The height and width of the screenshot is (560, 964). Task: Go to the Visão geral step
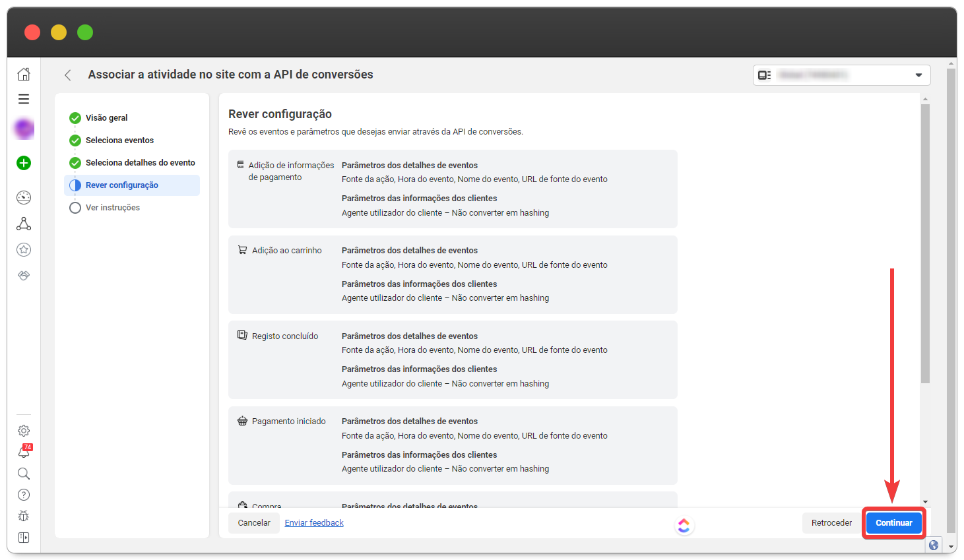[x=106, y=118]
